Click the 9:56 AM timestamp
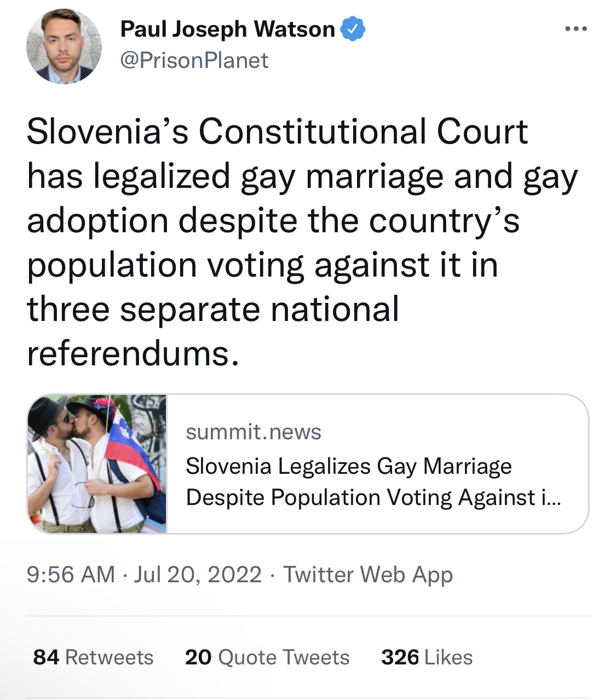The height and width of the screenshot is (700, 616). [x=71, y=575]
